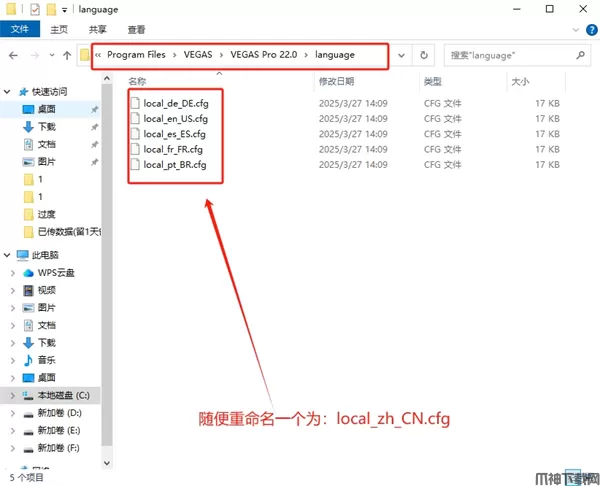Open 图片 under quick access
Image resolution: width=600 pixels, height=486 pixels.
pos(46,162)
